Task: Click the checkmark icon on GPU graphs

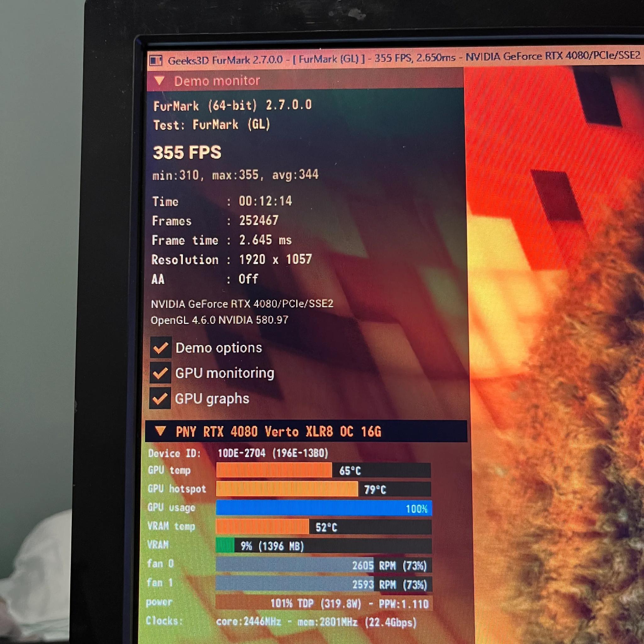Action: [x=161, y=398]
